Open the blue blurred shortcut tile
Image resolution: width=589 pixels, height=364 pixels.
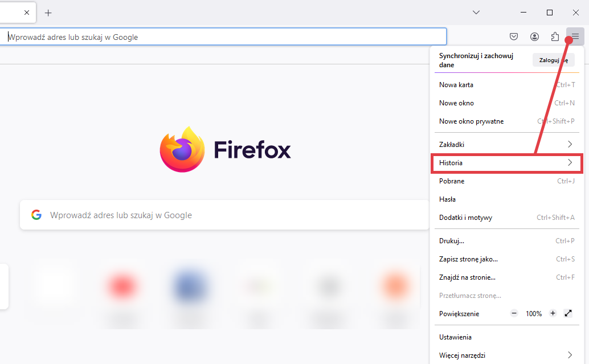pos(190,287)
